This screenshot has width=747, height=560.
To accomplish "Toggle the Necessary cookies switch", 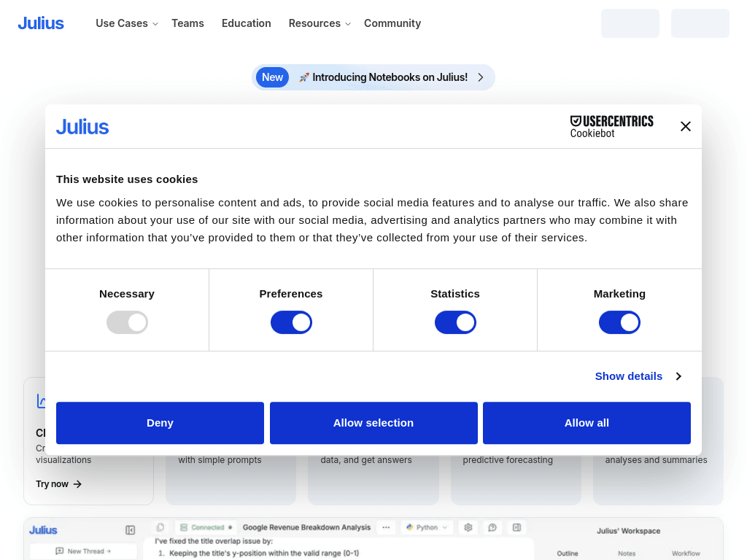I will tap(127, 322).
